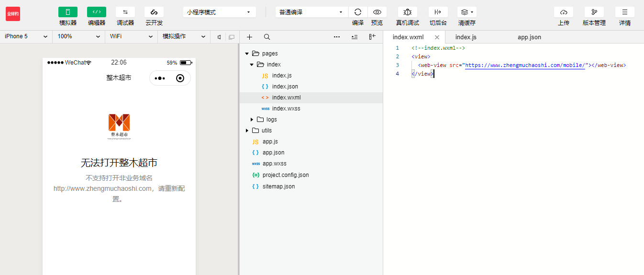The height and width of the screenshot is (275, 644).
Task: Open the 小程序模式 mode dropdown
Action: [x=219, y=12]
